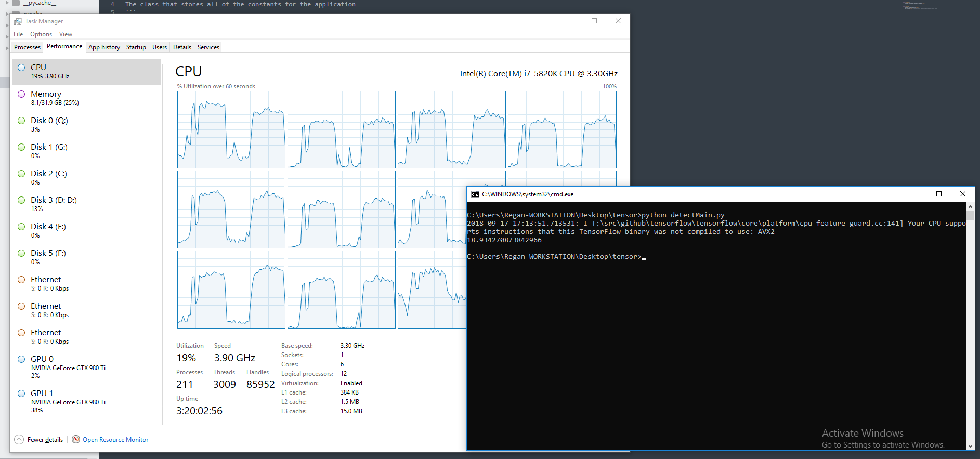Select GPU 0 GeForce GTX 980 Ti
Viewport: 980px width, 459px height.
point(86,368)
